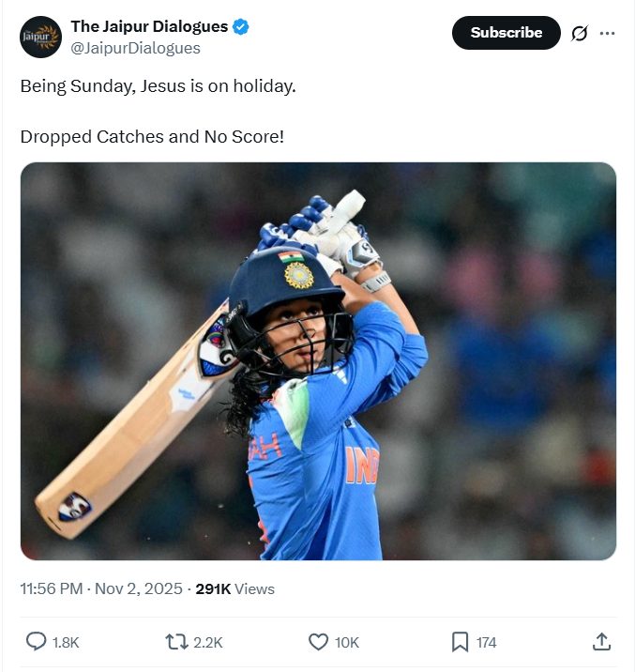Open the cricket batter photo
Viewport: 635px width, 672px height.
(x=318, y=361)
